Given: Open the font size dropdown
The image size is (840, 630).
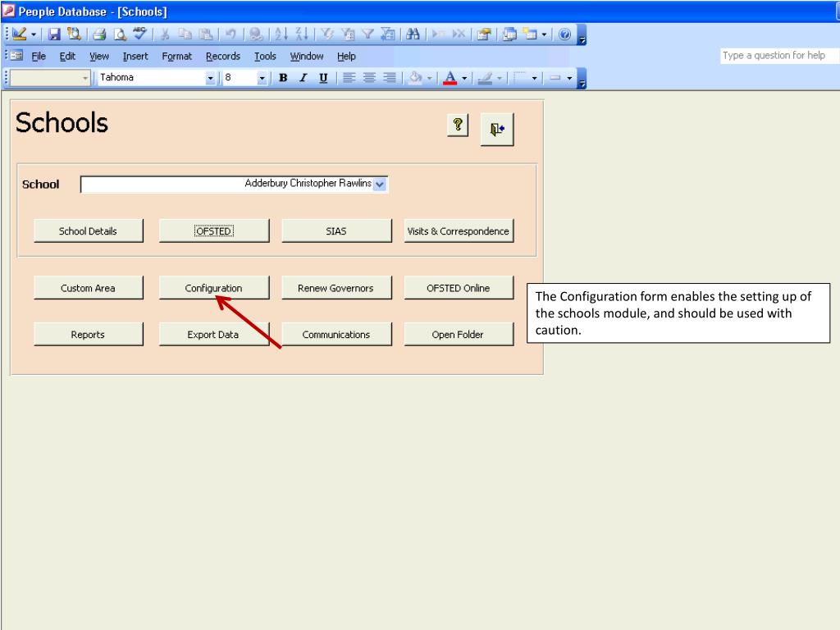Looking at the screenshot, I should pyautogui.click(x=262, y=78).
